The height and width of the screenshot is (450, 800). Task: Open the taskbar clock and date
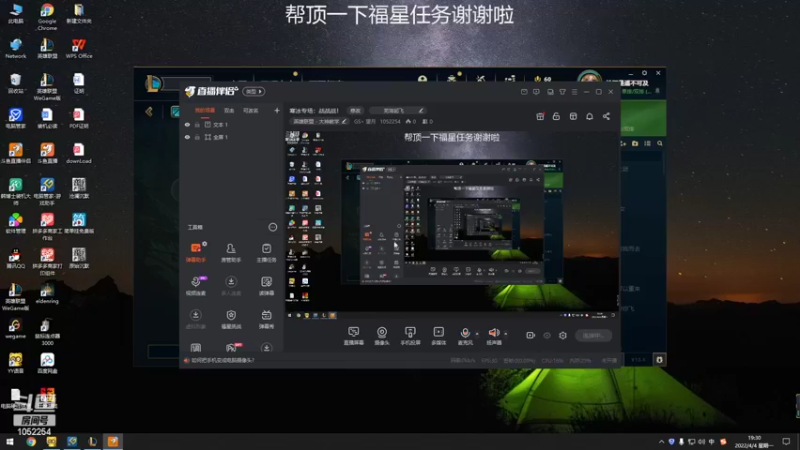click(754, 441)
